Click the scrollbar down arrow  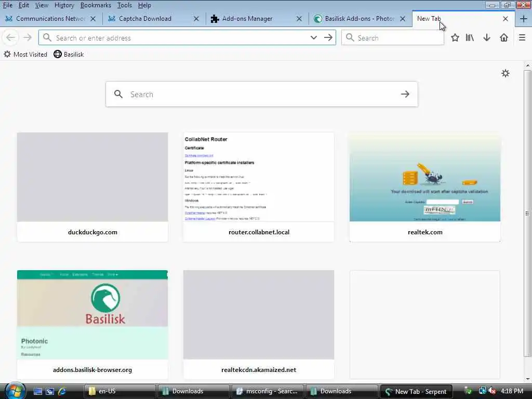[x=527, y=379]
